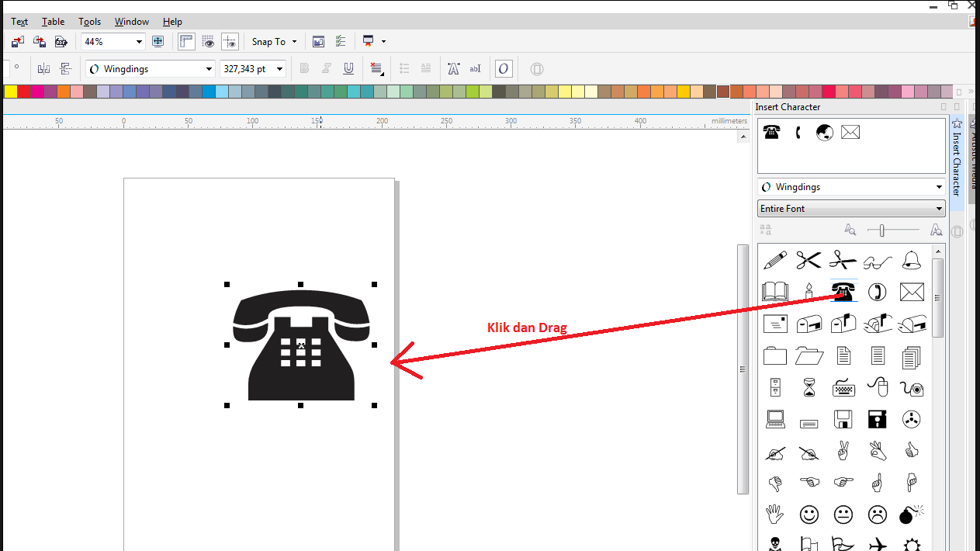
Task: Click the canvas vertical scrollbar thumb
Action: coord(742,369)
